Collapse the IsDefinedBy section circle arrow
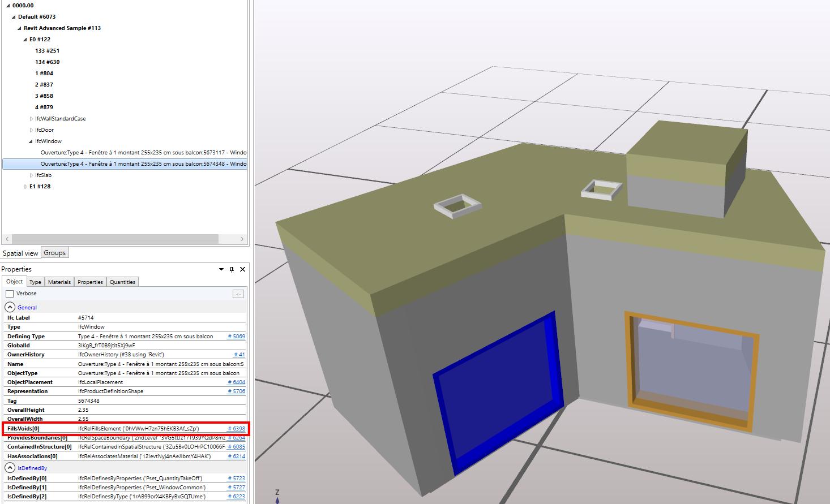 [x=10, y=468]
